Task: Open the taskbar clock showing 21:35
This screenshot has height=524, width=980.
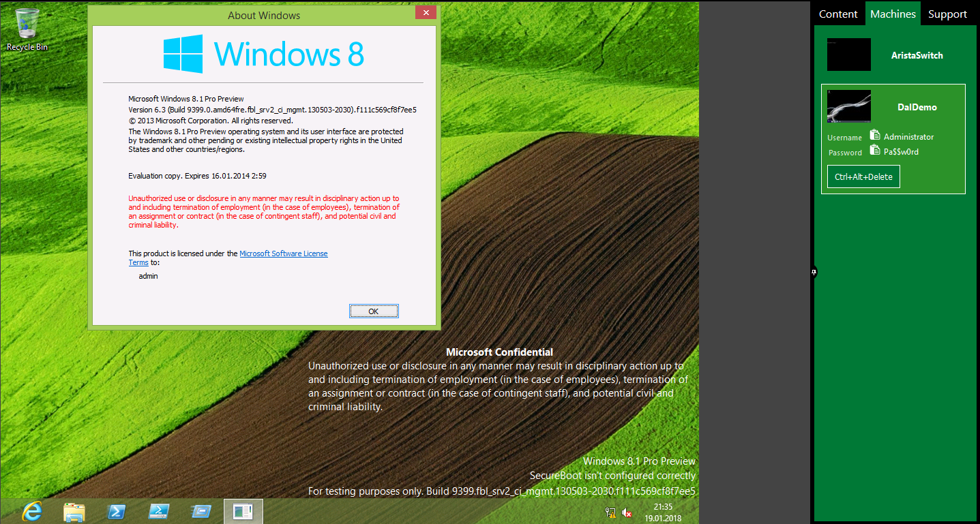Action: pos(663,512)
